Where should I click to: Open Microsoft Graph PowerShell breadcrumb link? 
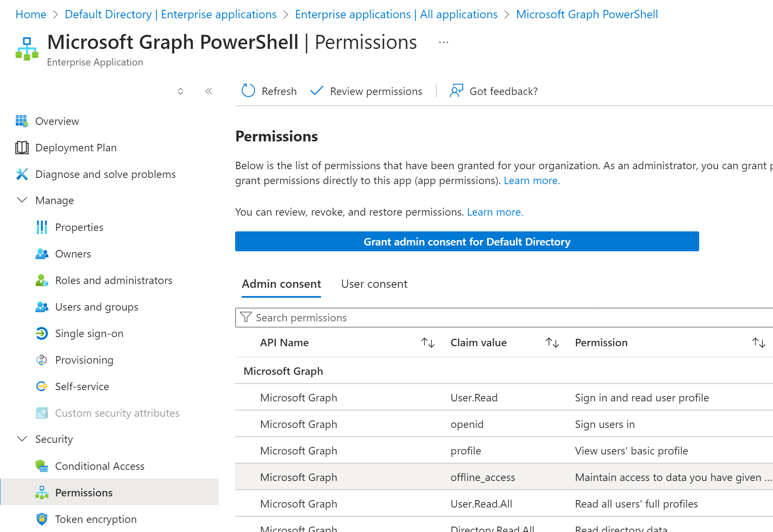pos(587,14)
